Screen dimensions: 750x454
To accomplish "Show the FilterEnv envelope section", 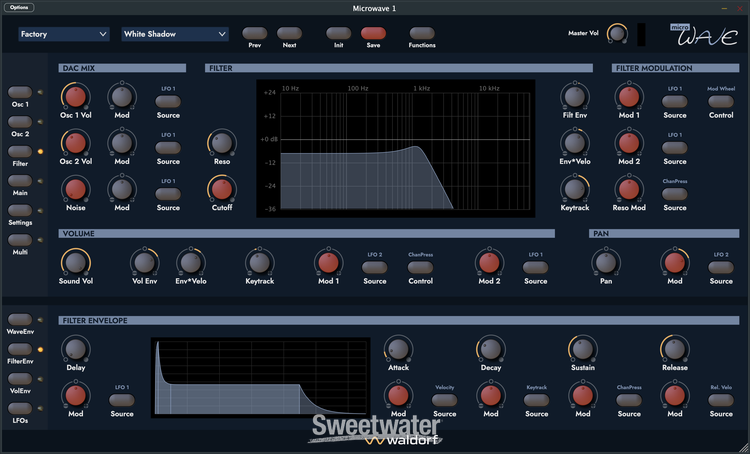I will tap(20, 349).
